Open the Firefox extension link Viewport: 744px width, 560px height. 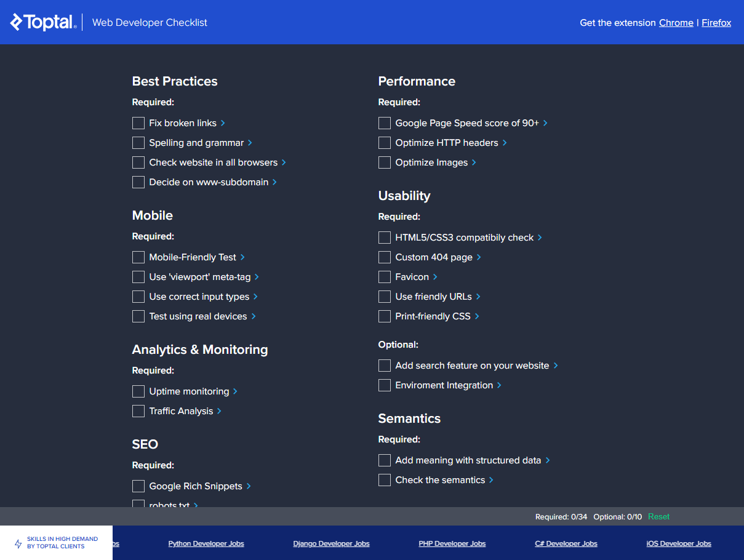tap(716, 23)
